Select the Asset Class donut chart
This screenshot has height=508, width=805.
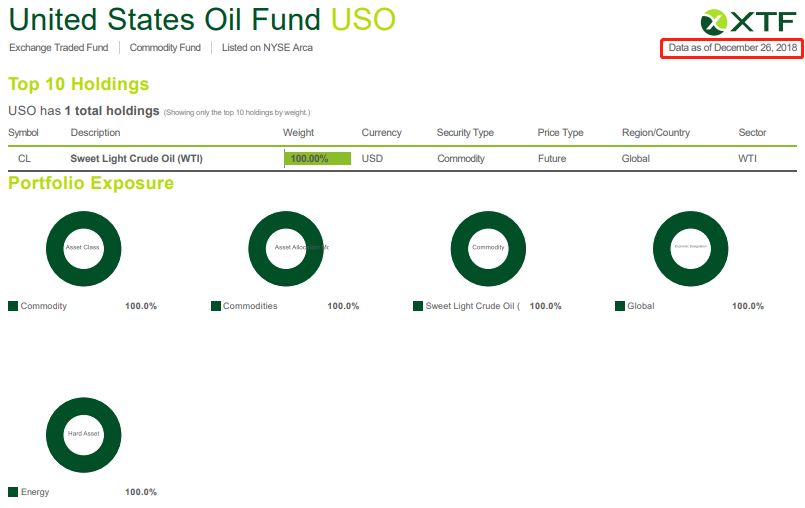coord(84,248)
